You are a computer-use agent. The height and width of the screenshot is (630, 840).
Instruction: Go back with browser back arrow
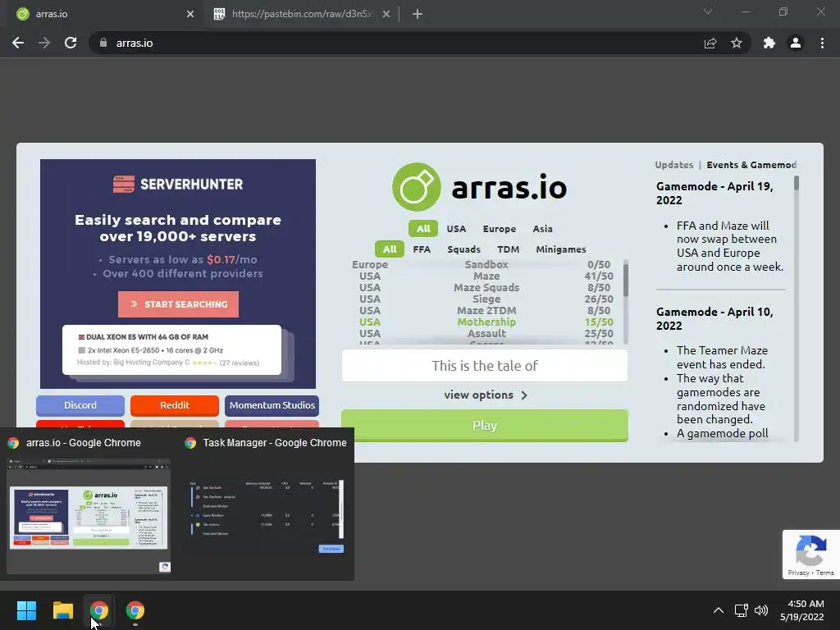click(18, 43)
